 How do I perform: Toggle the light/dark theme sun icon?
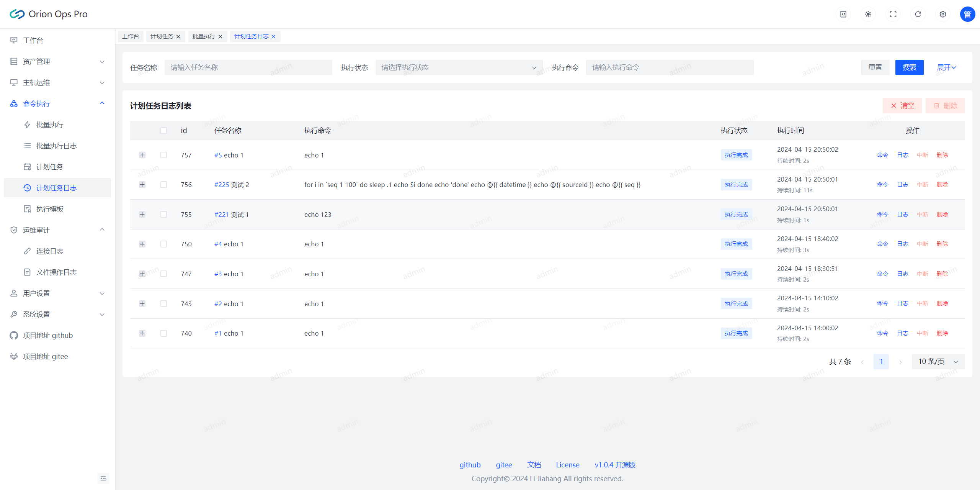[868, 14]
